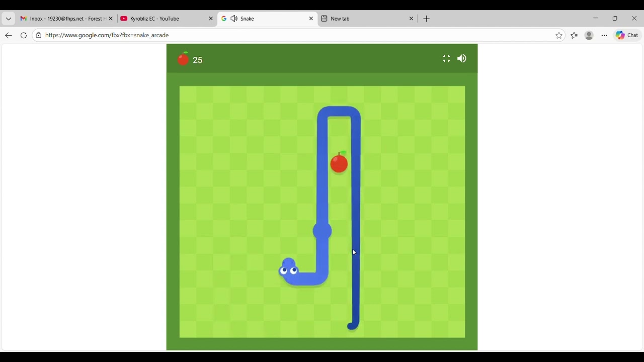The width and height of the screenshot is (644, 362).
Task: Click the red apple on the board
Action: click(339, 162)
